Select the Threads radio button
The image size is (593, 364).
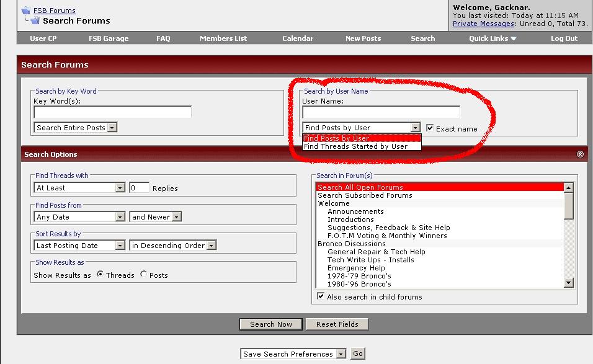pos(100,274)
